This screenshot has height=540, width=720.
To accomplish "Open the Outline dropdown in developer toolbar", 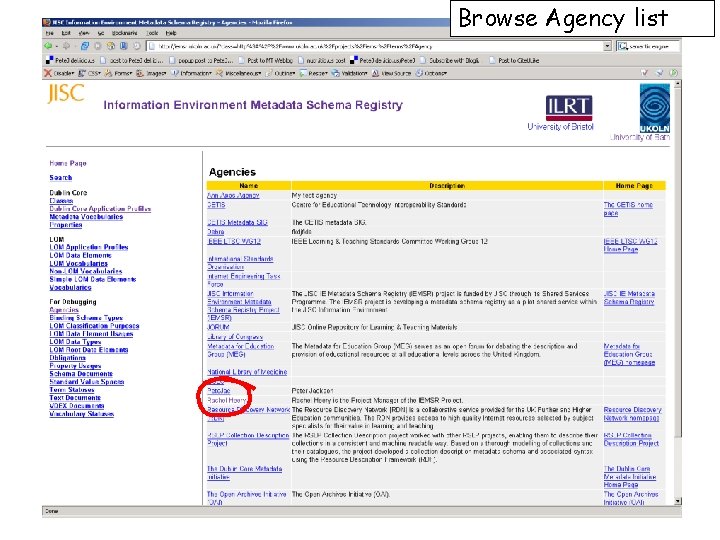I will pos(280,73).
